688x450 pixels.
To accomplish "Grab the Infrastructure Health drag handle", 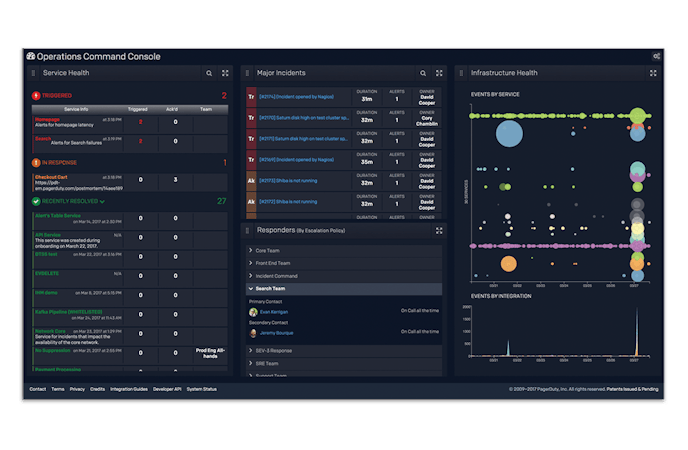I will click(x=461, y=73).
